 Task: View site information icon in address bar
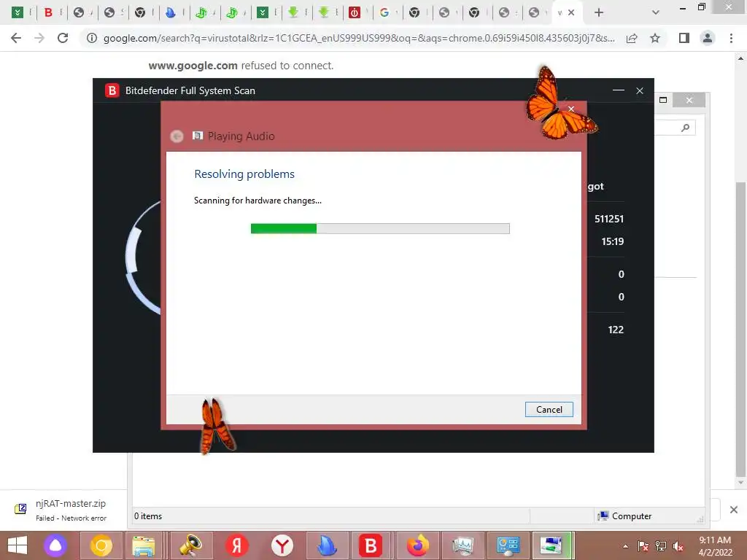click(91, 38)
